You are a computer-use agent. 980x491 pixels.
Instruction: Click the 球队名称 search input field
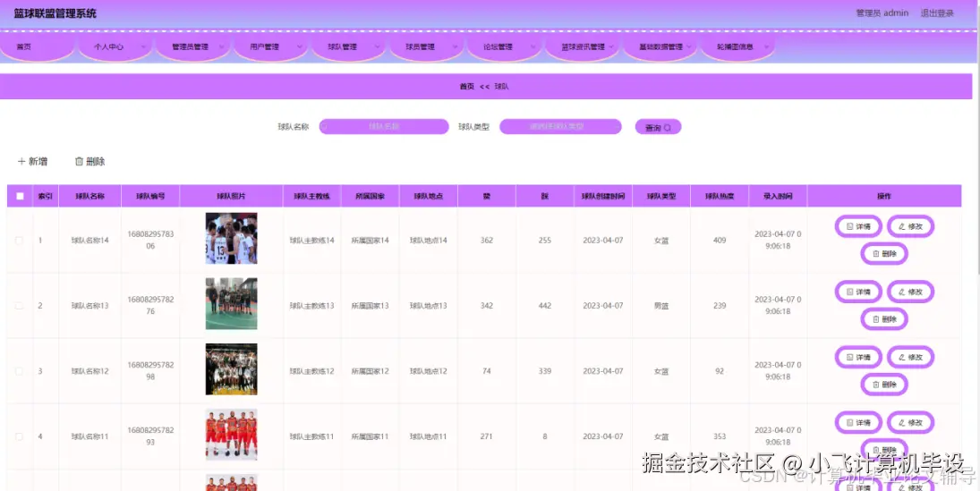[384, 127]
